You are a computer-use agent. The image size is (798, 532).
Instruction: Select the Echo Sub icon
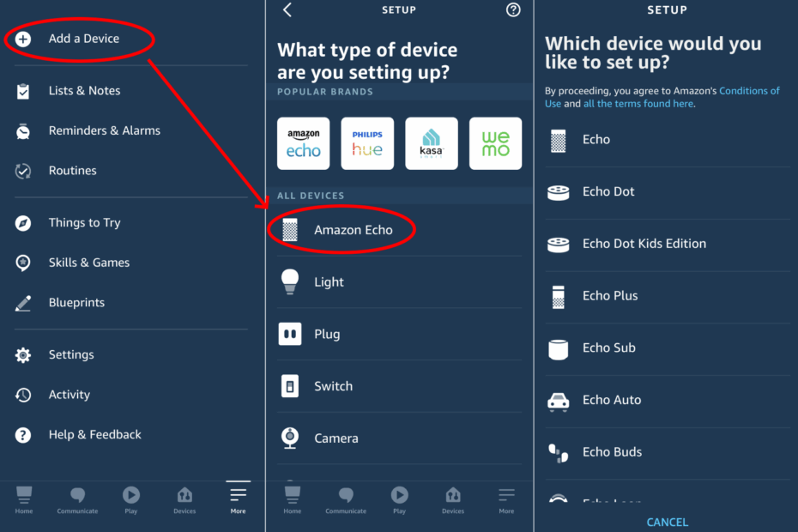[x=559, y=349]
